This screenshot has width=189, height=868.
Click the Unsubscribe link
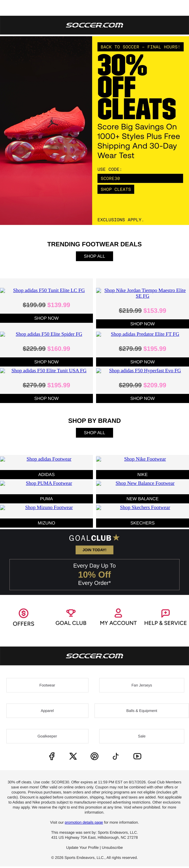pos(112,847)
